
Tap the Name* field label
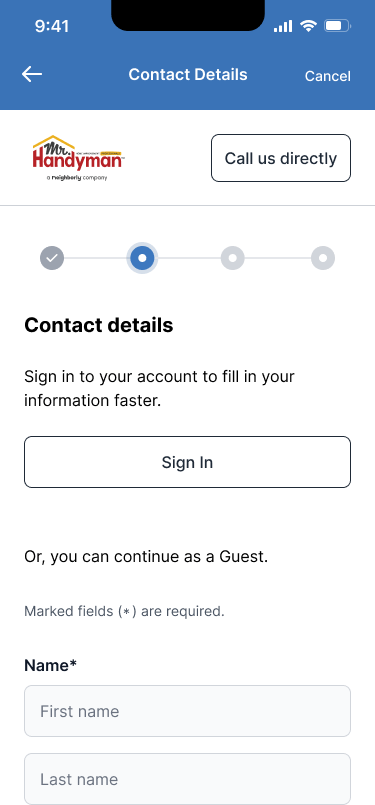(50, 665)
